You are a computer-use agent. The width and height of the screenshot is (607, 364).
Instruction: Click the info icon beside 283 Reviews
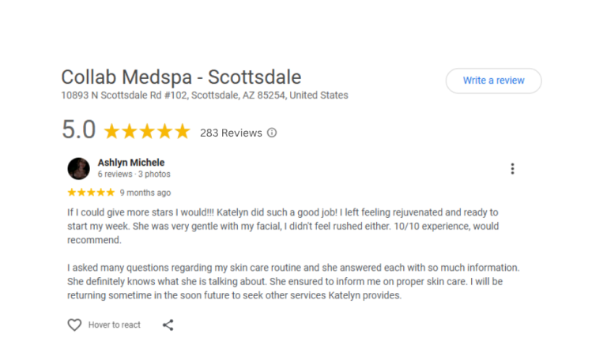click(x=272, y=133)
